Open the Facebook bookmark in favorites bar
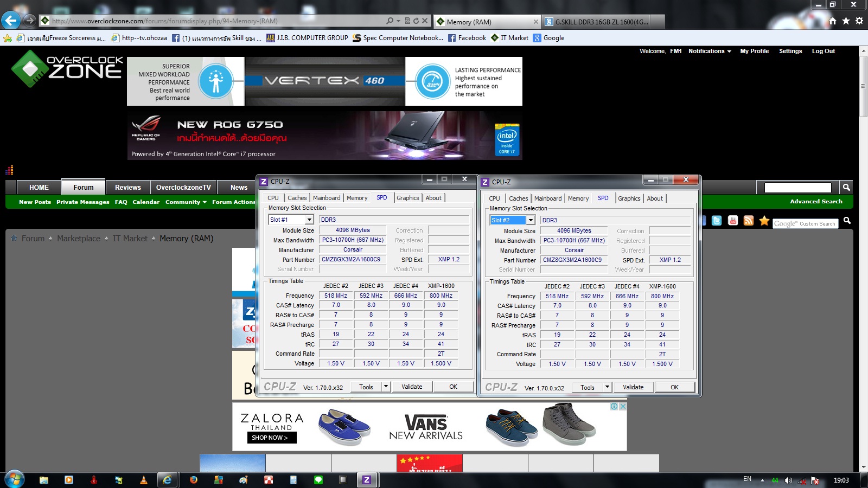Image resolution: width=868 pixels, height=488 pixels. coord(467,38)
